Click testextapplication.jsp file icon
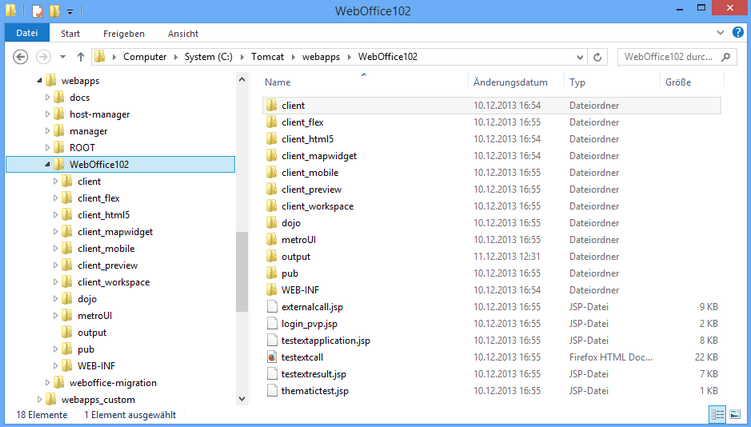 (272, 340)
